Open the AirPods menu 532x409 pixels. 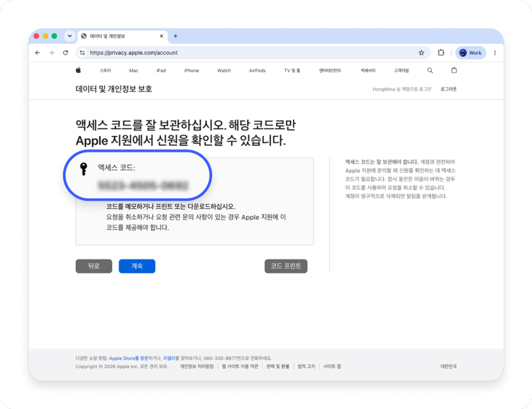[x=257, y=71]
